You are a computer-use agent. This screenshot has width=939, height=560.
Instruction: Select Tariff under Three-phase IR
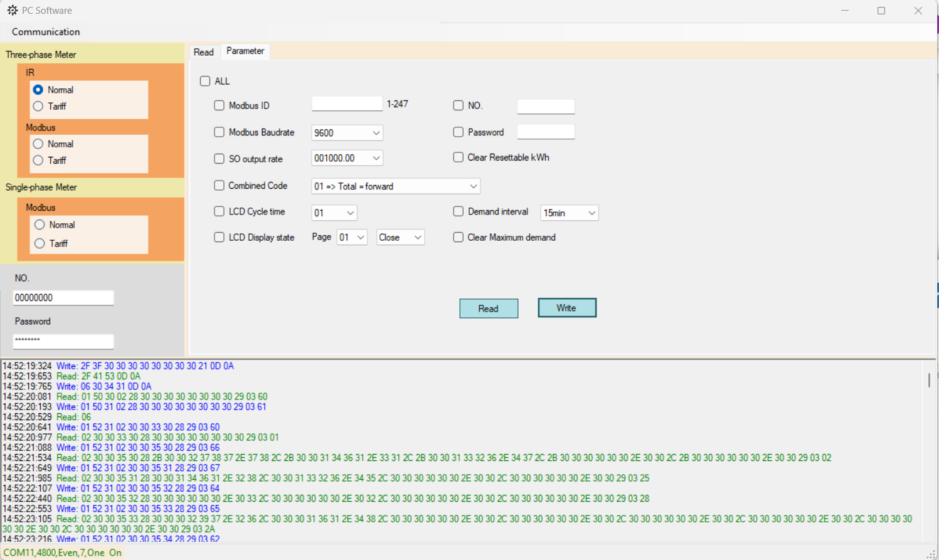[x=38, y=107]
